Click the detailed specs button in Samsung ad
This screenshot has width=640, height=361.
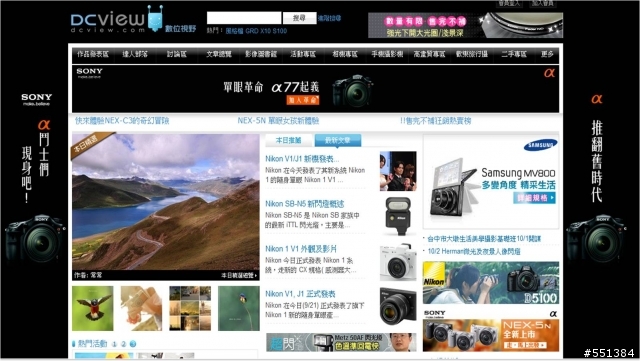click(534, 198)
